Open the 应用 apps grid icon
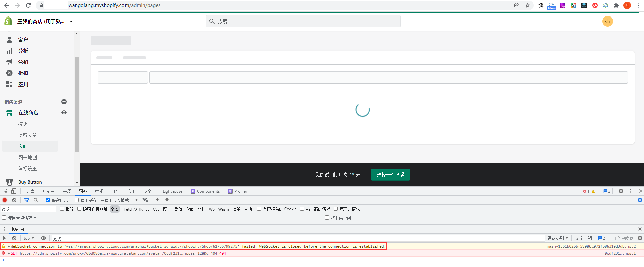This screenshot has width=644, height=267. pos(9,84)
